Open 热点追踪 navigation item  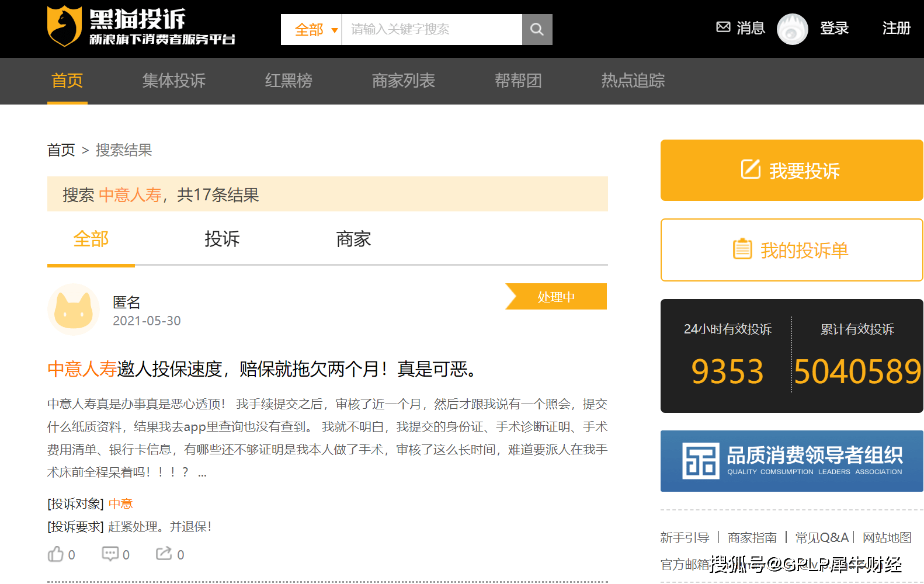tap(633, 81)
